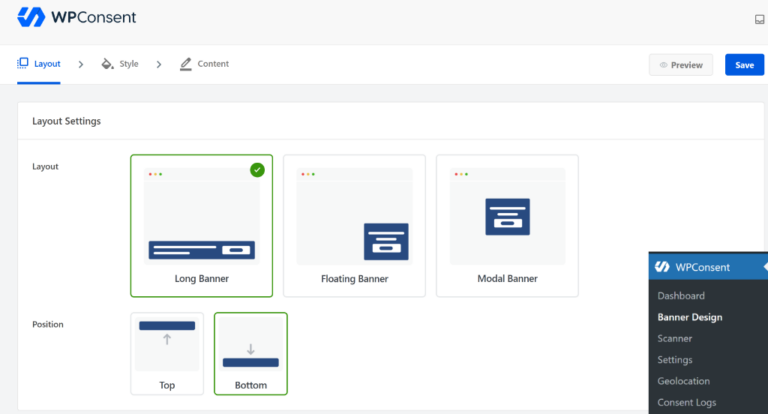Choose the Modal Banner layout
The width and height of the screenshot is (768, 414).
coord(507,226)
